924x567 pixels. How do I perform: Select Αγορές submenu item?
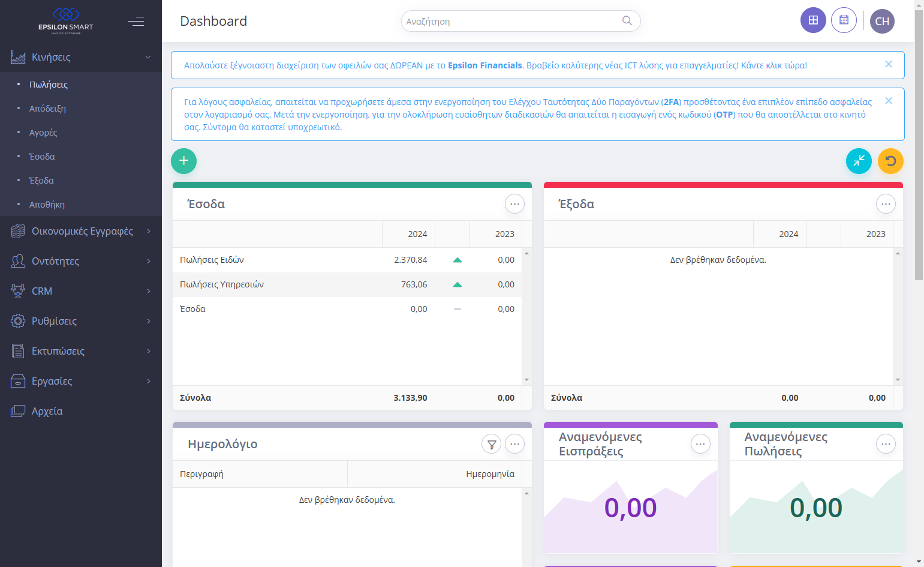pyautogui.click(x=81, y=133)
